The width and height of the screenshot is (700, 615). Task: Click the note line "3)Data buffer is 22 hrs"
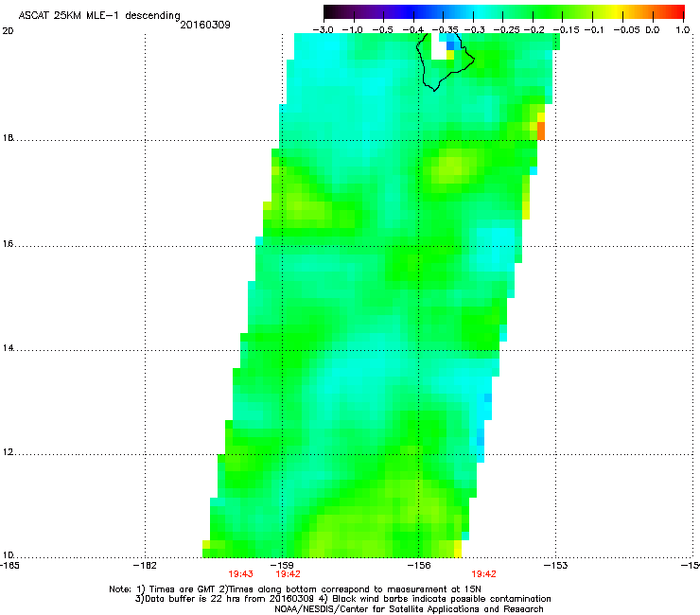click(342, 599)
